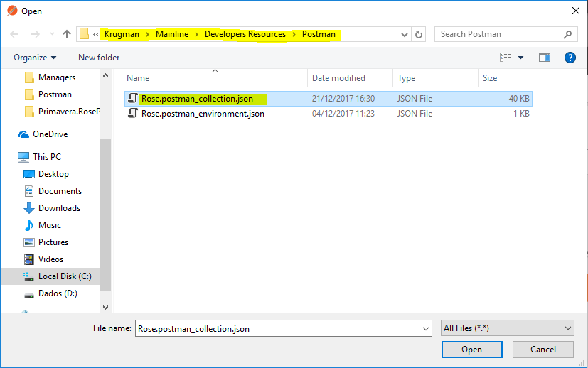Click navigation pane scroll up arrow

click(x=106, y=76)
